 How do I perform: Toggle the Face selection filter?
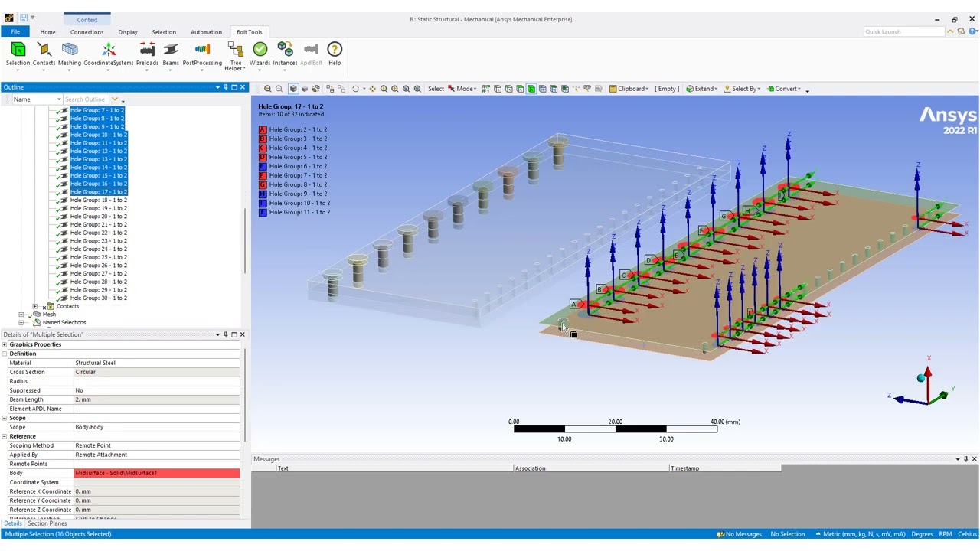coord(520,89)
